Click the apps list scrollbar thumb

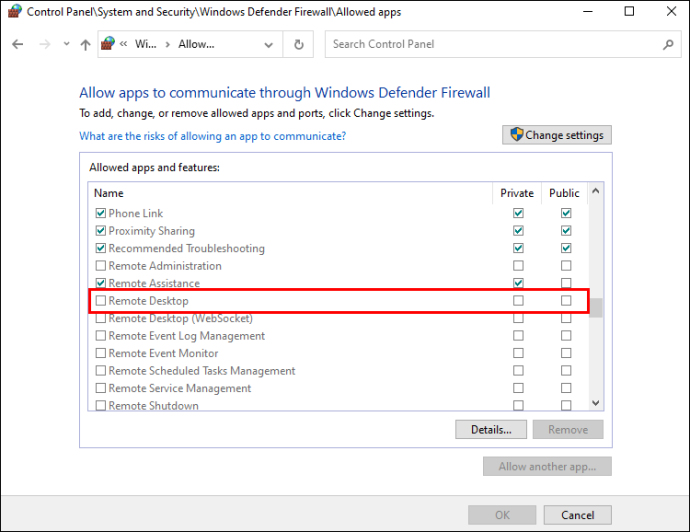596,308
